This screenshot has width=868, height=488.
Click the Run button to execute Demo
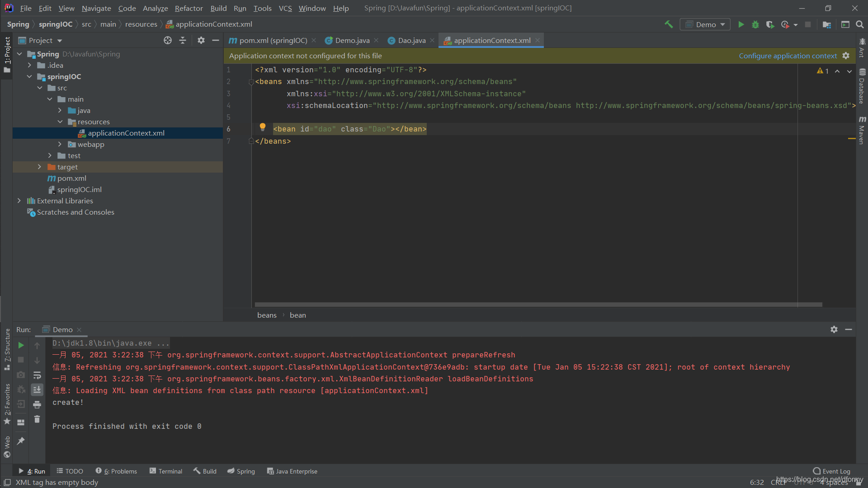click(x=741, y=24)
